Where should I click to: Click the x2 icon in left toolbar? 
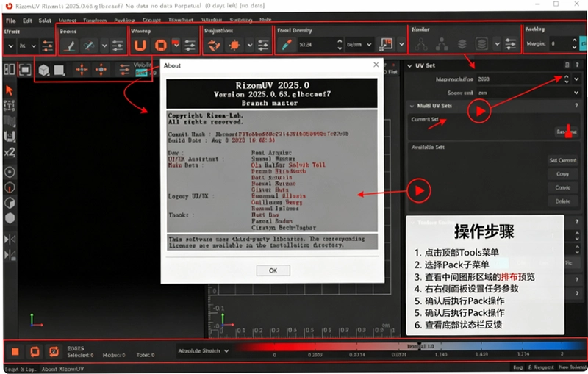point(10,153)
